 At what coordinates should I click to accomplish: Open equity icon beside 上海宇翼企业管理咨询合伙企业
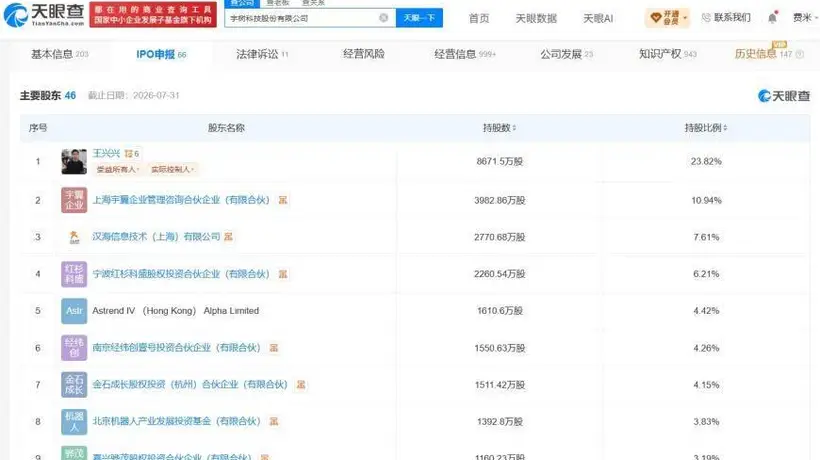282,200
